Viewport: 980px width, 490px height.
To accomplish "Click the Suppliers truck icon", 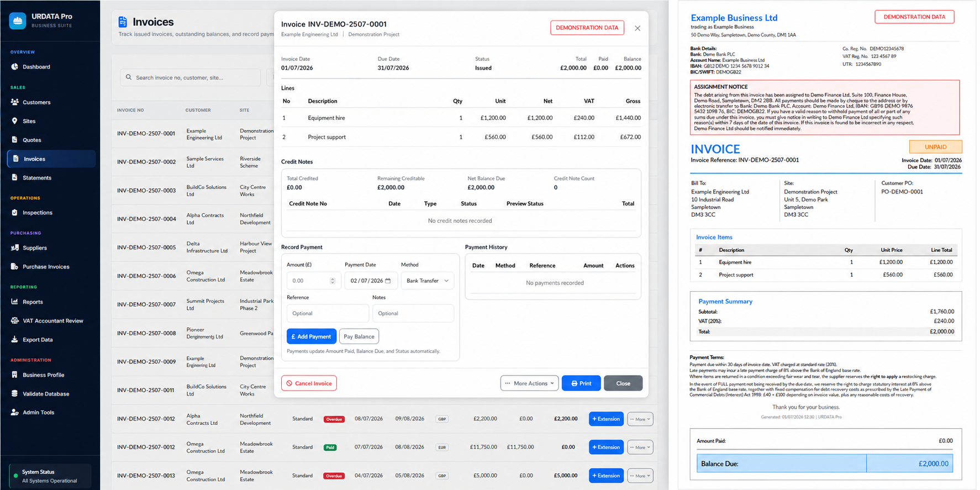I will (x=14, y=247).
